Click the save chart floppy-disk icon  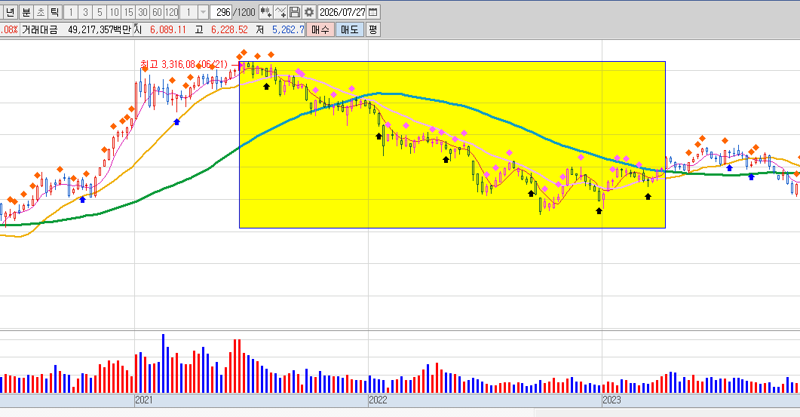pos(294,12)
